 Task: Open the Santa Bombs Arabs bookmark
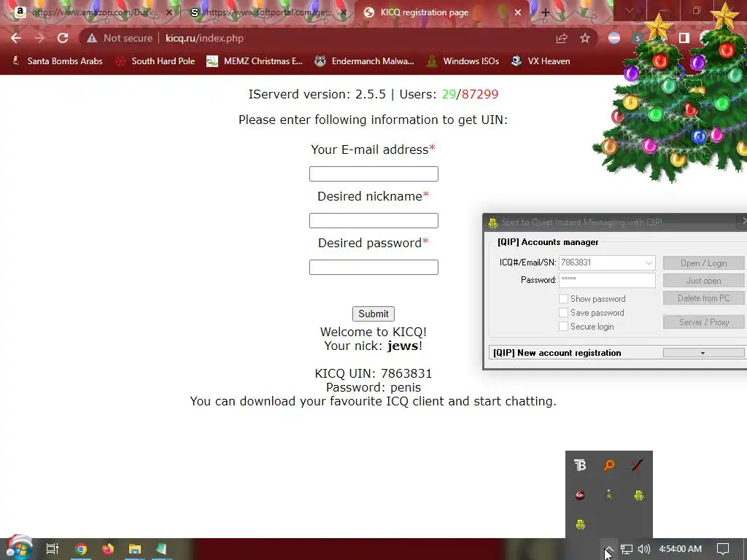[x=57, y=61]
